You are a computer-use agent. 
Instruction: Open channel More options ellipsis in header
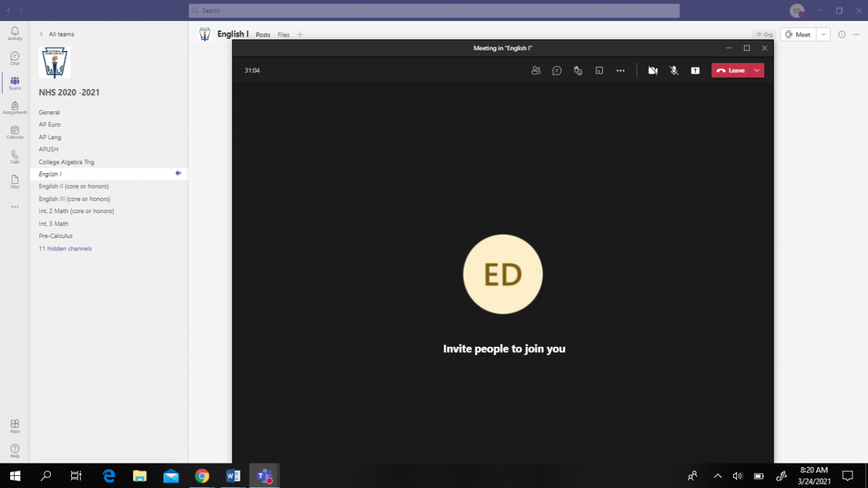[858, 35]
